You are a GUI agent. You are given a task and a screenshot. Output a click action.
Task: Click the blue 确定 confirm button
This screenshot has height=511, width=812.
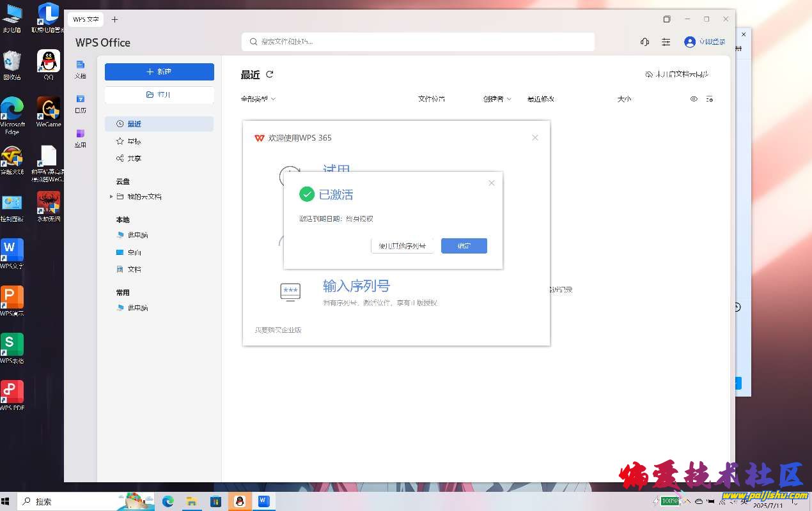464,246
